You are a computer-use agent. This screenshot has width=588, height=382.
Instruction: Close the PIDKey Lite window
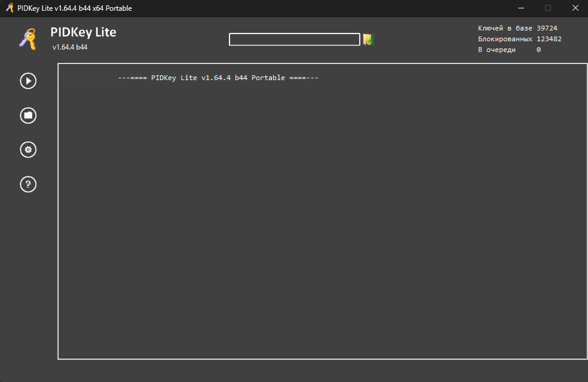575,8
